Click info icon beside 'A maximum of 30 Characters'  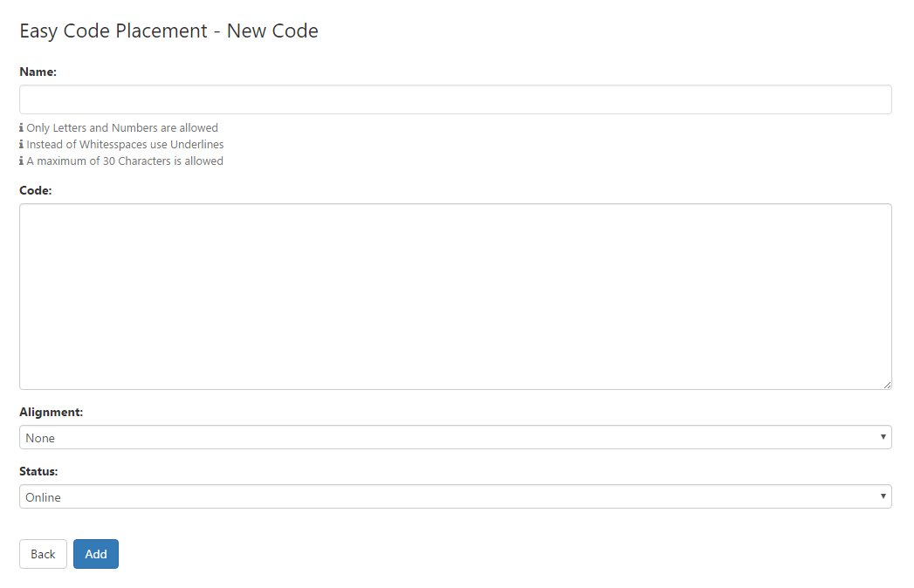pyautogui.click(x=22, y=161)
